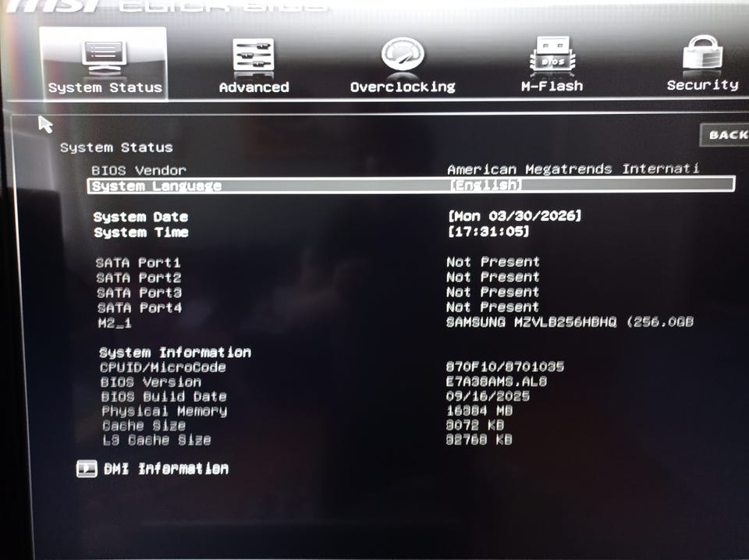The height and width of the screenshot is (560, 749).
Task: Click the 870F10/8701035 CPUID value
Action: pyautogui.click(x=505, y=367)
